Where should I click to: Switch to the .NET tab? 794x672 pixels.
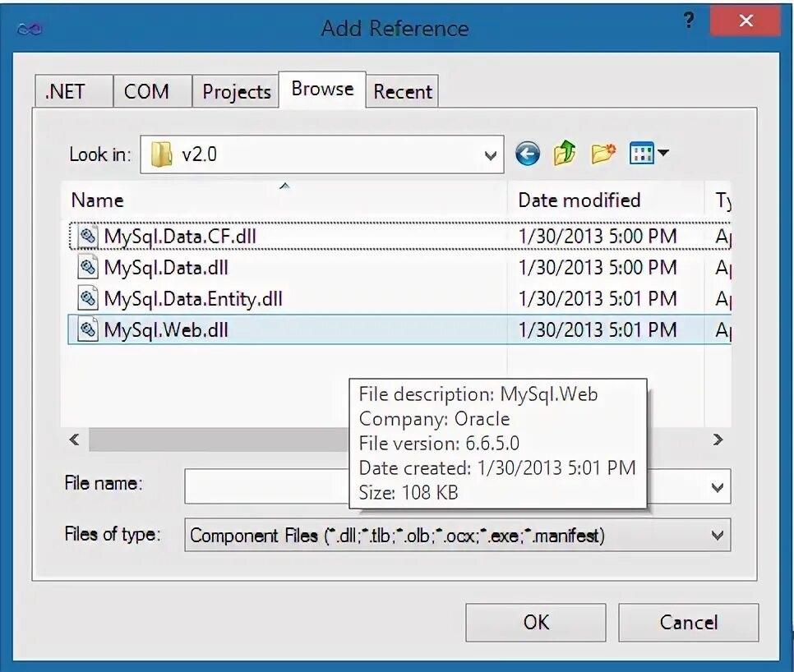coord(74,91)
